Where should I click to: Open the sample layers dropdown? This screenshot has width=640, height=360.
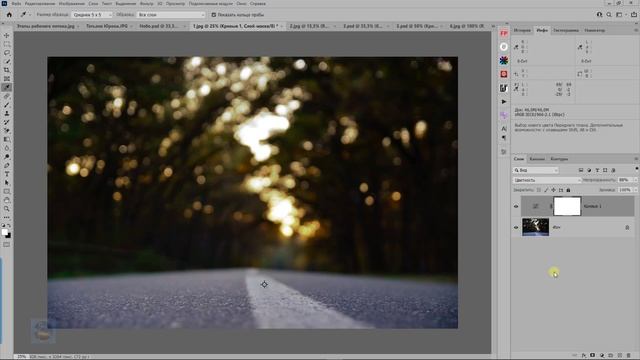point(171,15)
